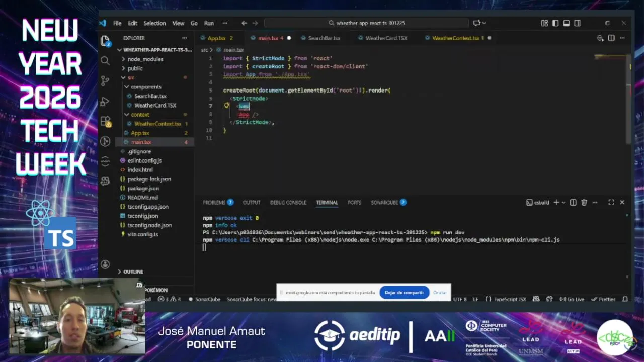Viewport: 644px width, 362px height.
Task: Open the Selection menu
Action: click(154, 23)
